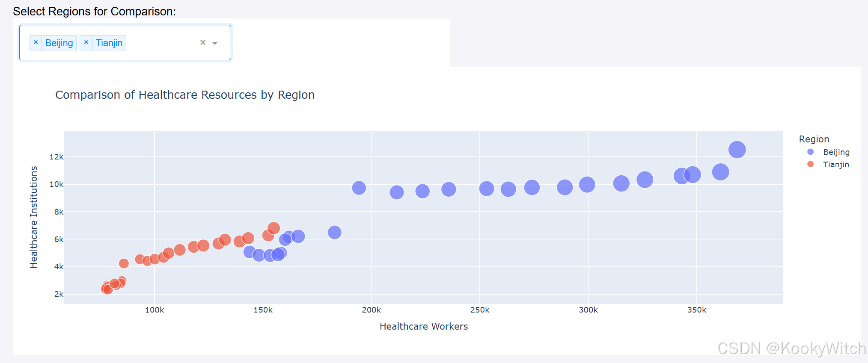
Task: Click the isolated Beijing bubble near 185k workers
Action: (x=335, y=232)
